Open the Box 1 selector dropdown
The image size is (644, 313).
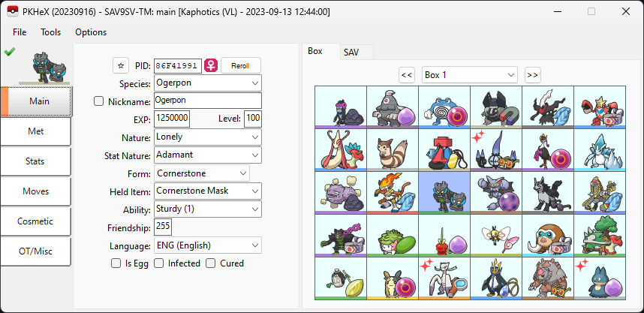[x=469, y=75]
